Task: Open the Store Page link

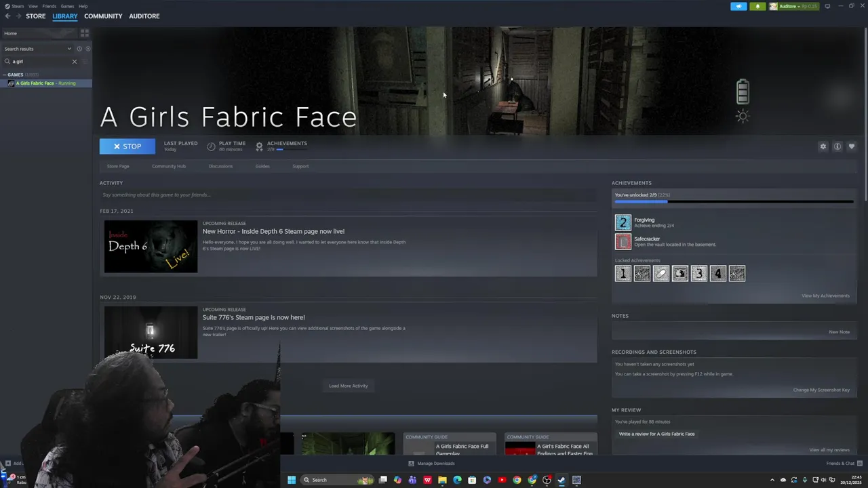Action: point(118,166)
